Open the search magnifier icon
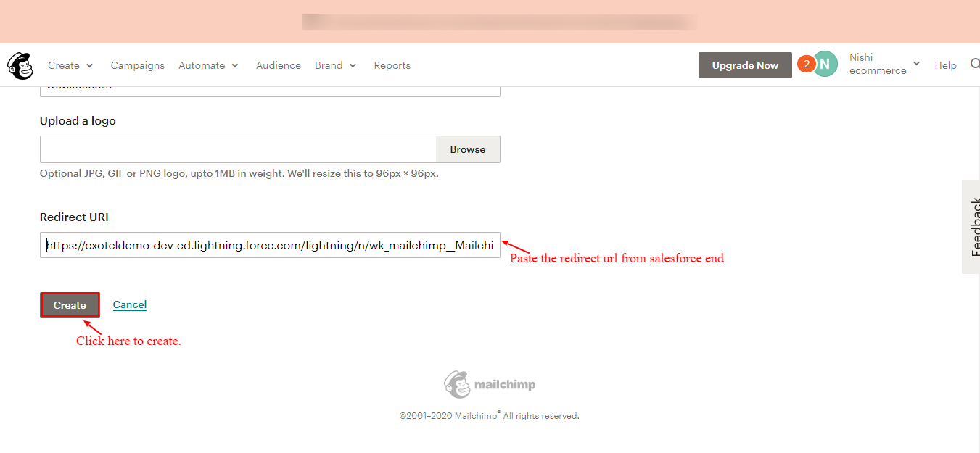The height and width of the screenshot is (453, 980). click(974, 65)
